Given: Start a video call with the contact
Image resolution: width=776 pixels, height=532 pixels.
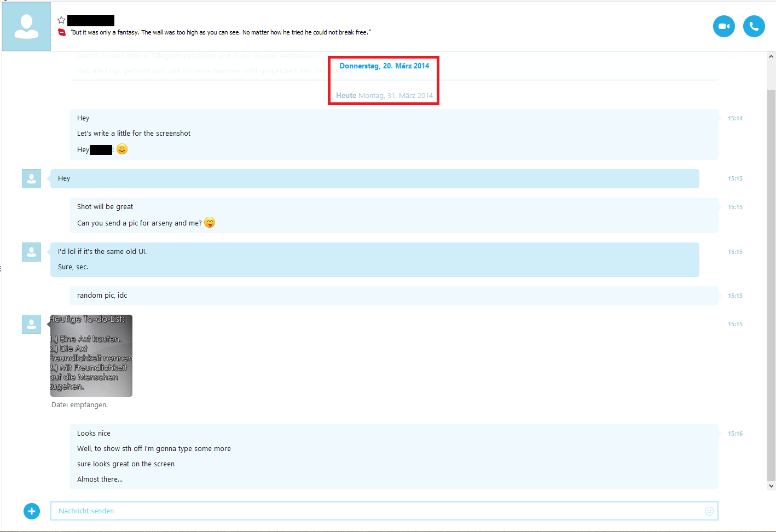Looking at the screenshot, I should 723,26.
